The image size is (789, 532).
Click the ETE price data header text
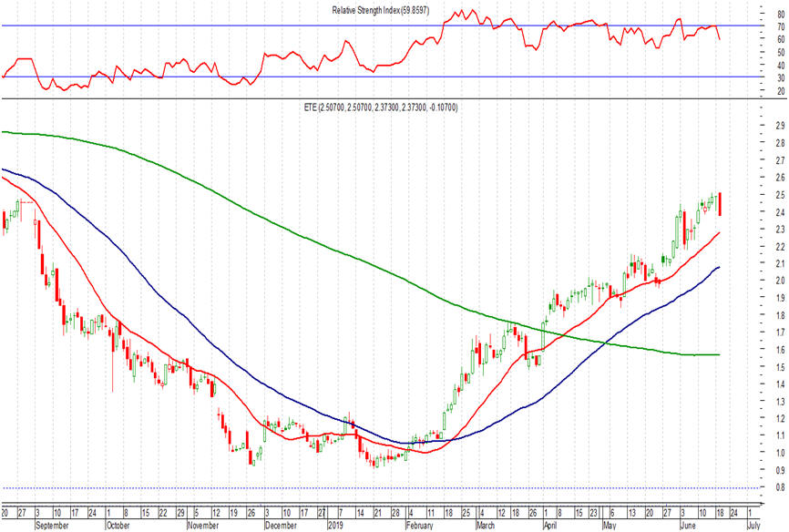[381, 107]
